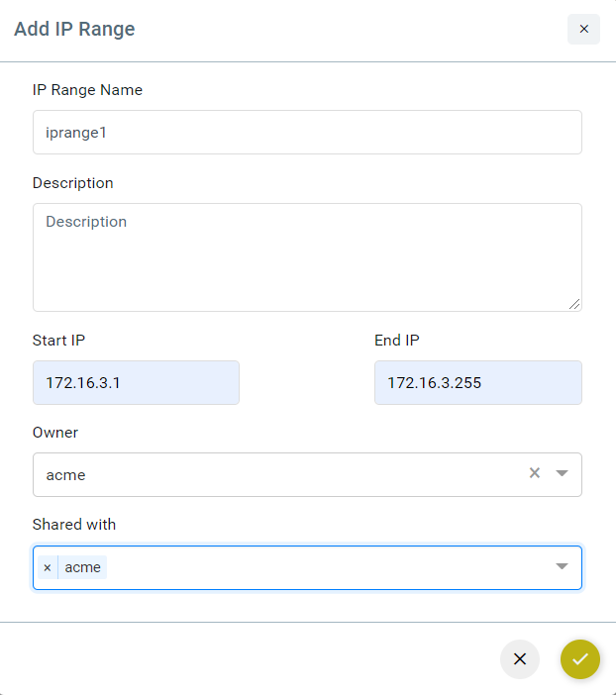Expand the Owner dropdown arrow

562,473
